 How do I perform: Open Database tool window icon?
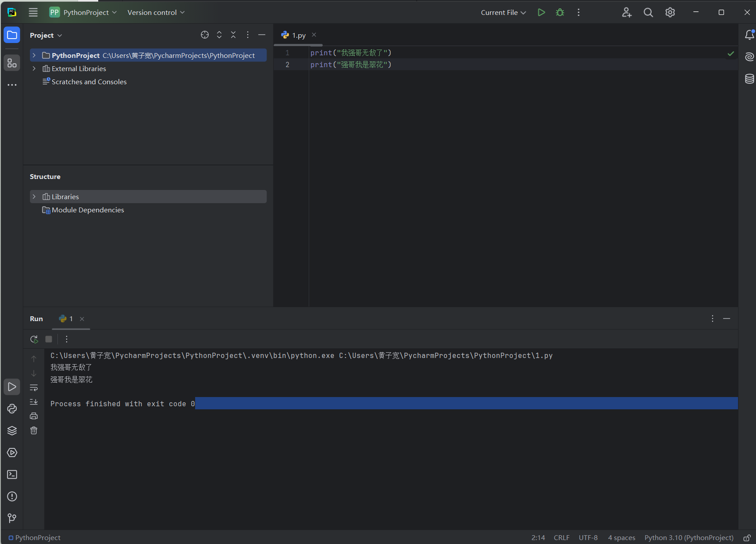[749, 79]
